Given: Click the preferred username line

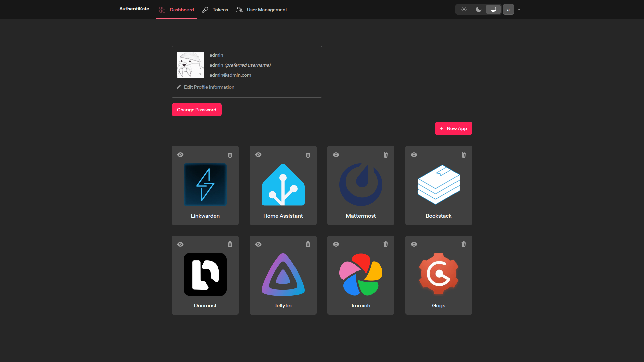Looking at the screenshot, I should coord(240,65).
